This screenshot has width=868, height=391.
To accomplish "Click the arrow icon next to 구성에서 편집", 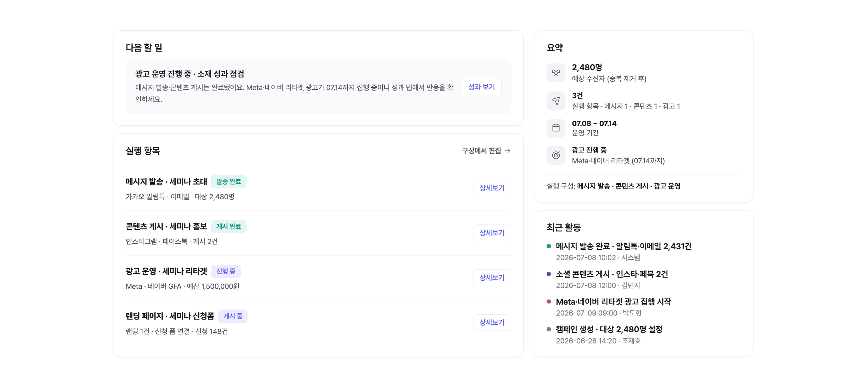I will pos(507,151).
